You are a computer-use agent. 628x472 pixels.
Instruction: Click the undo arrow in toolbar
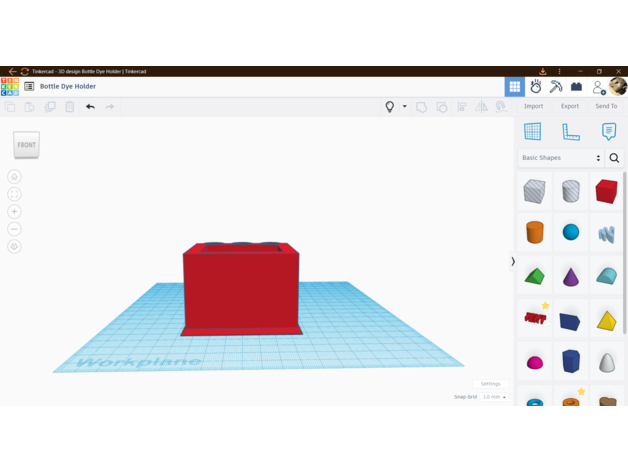click(90, 106)
